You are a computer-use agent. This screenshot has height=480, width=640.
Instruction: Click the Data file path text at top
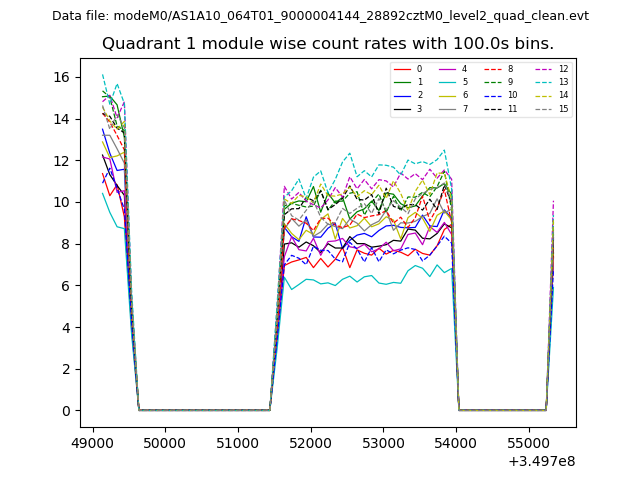pyautogui.click(x=320, y=16)
